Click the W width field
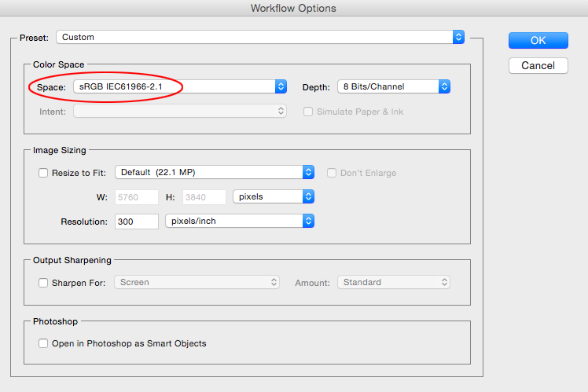The width and height of the screenshot is (588, 392). click(x=136, y=197)
